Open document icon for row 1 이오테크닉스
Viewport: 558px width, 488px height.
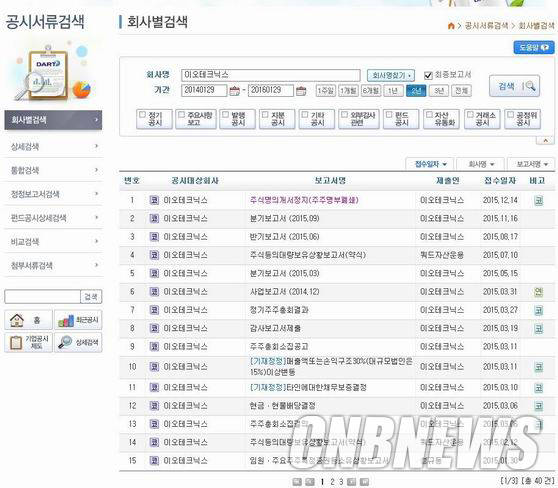pos(154,200)
